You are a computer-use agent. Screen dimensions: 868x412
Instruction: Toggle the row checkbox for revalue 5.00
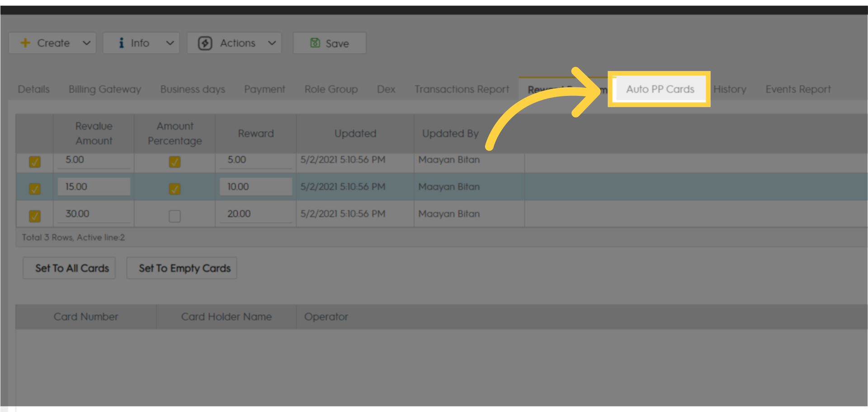pos(35,162)
